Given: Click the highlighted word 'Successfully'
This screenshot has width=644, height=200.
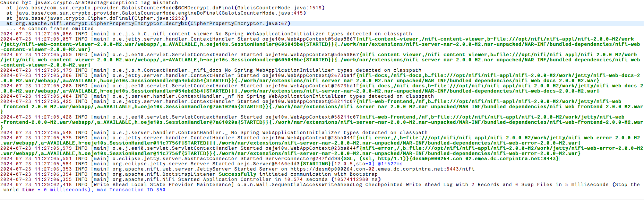Looking at the screenshot, I should [237, 174].
